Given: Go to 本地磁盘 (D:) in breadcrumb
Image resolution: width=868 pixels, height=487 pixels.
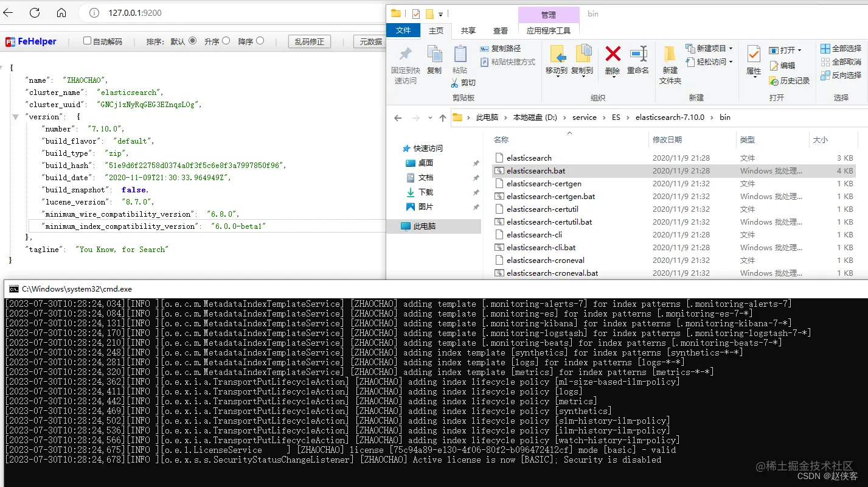Looking at the screenshot, I should point(535,117).
